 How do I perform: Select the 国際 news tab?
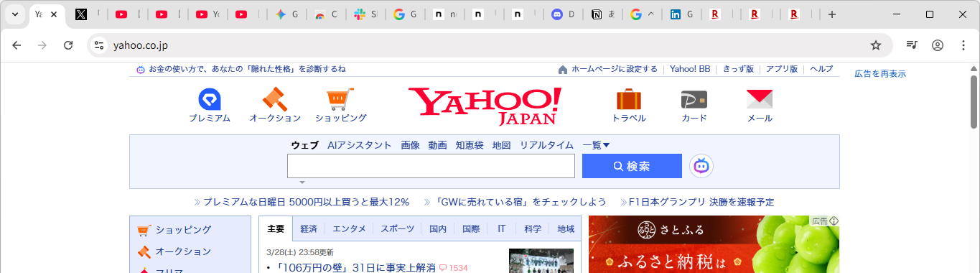[471, 229]
